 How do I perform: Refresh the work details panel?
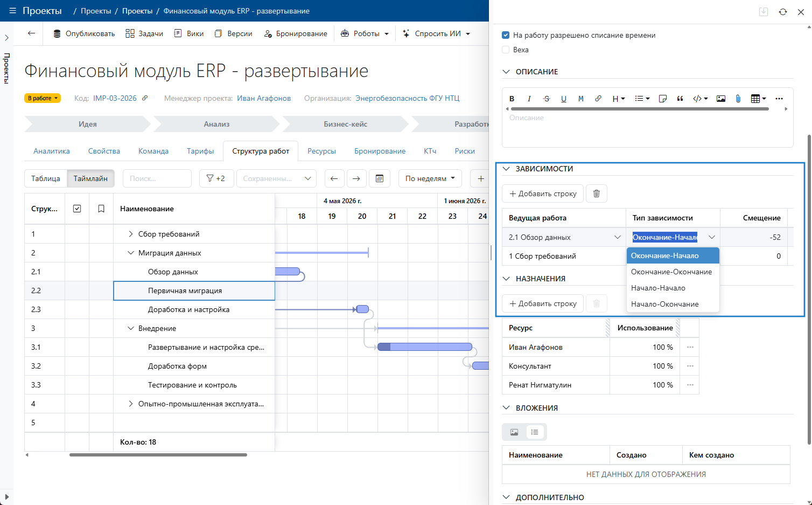coord(783,12)
